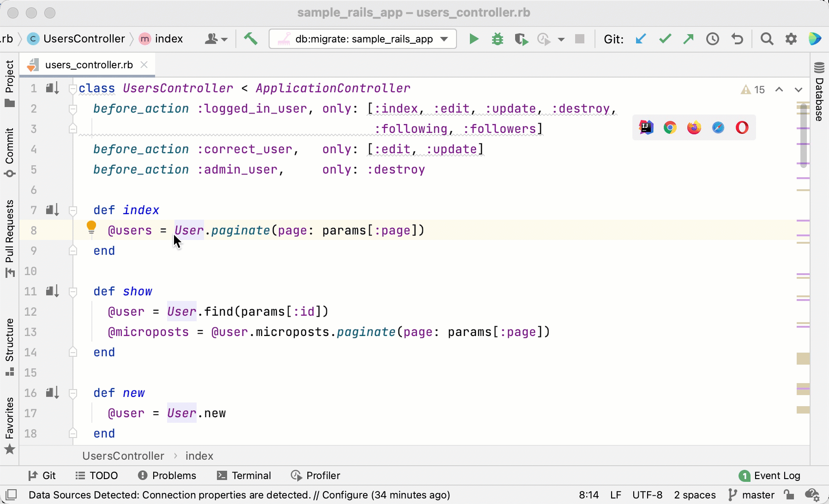
Task: Open the Terminal tool window
Action: 244,475
